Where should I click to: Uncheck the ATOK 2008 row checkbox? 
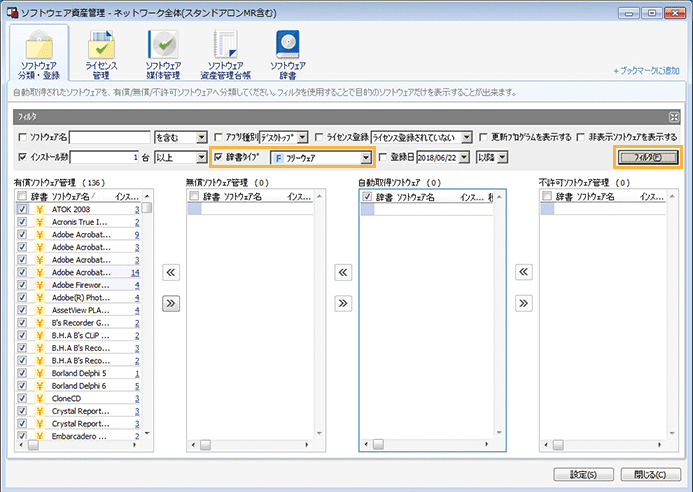[x=22, y=209]
